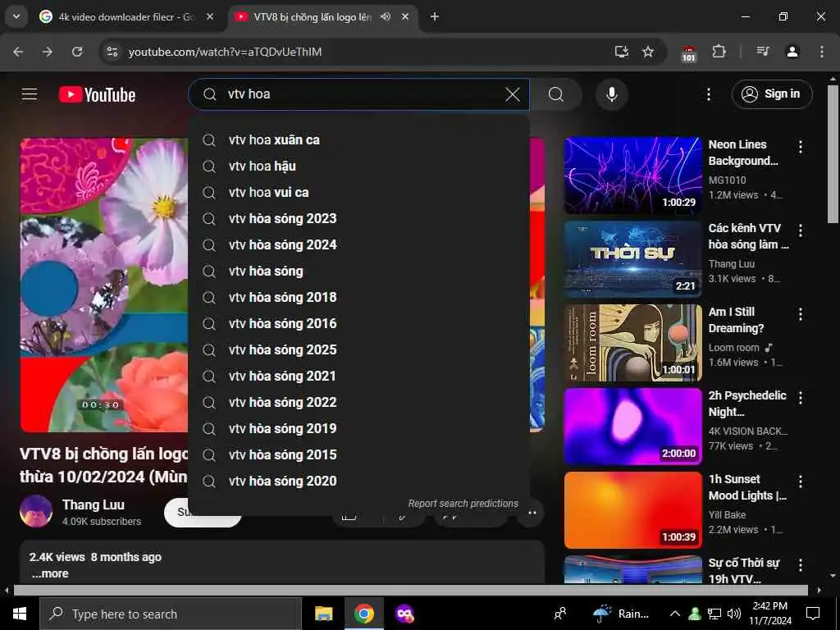Screen dimensions: 840x630
Task: Open the Am I Still Dreaming? thumbnail
Action: point(632,342)
